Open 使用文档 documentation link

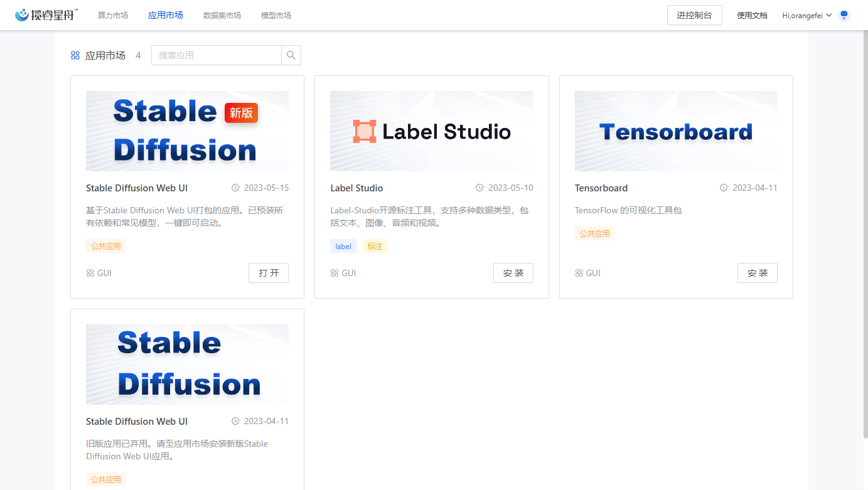751,14
